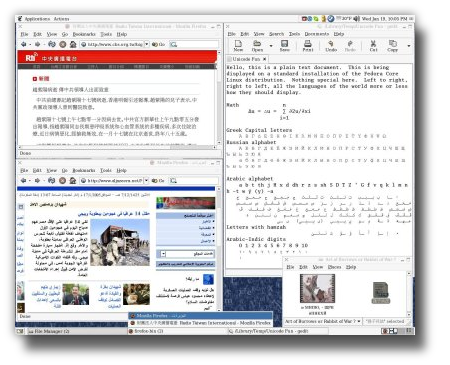Select the Unicode Fun tab in gedit

coord(246,59)
